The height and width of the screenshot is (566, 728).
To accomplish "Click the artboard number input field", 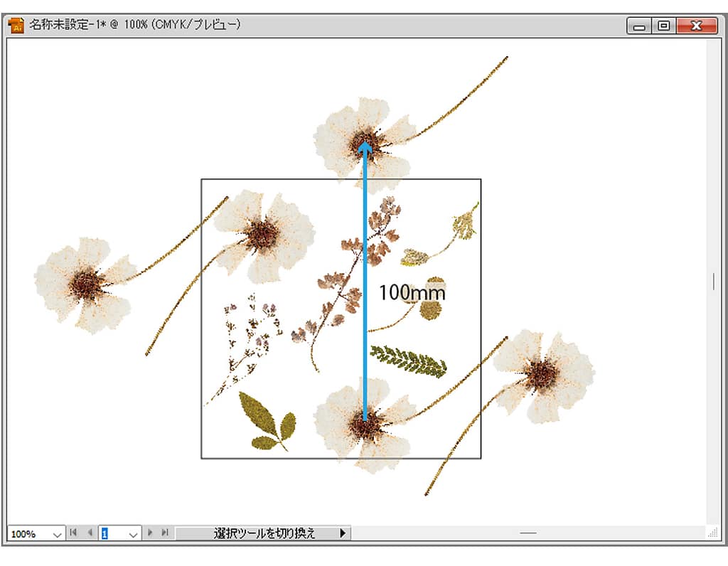I will (112, 533).
